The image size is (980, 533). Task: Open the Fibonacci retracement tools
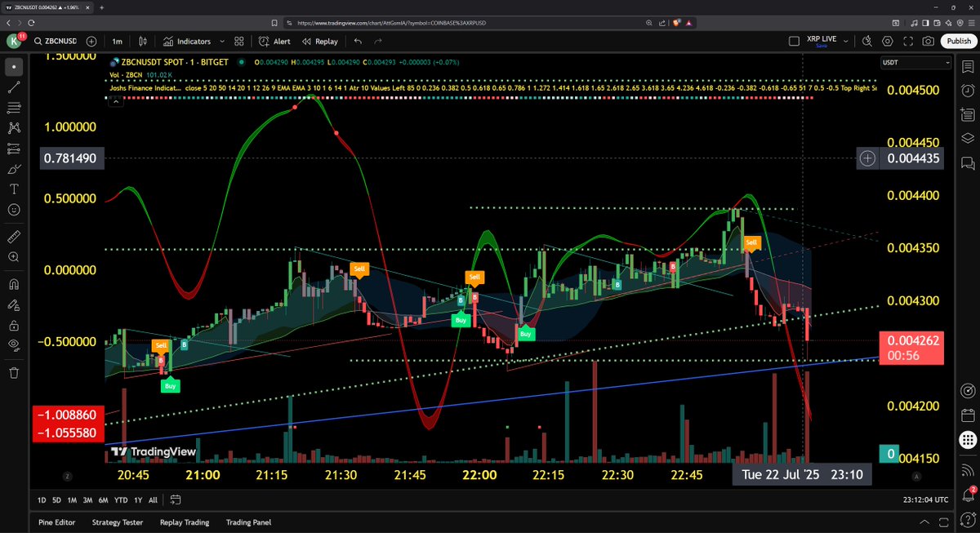[x=14, y=108]
